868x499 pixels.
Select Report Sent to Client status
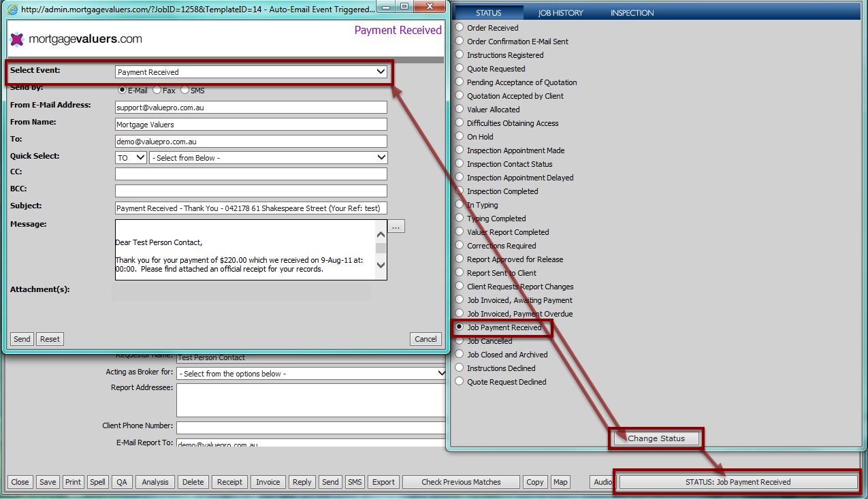[x=460, y=273]
